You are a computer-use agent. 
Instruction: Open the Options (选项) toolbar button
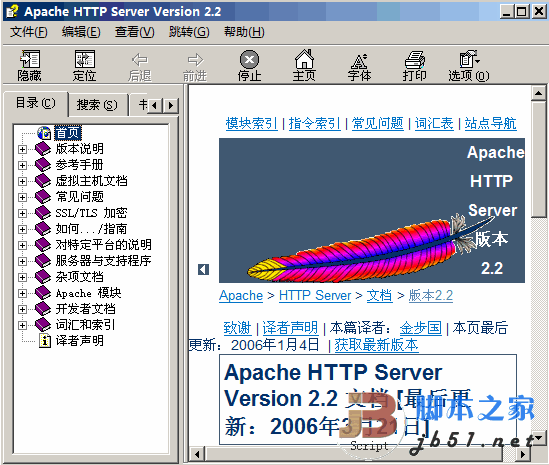(x=469, y=66)
